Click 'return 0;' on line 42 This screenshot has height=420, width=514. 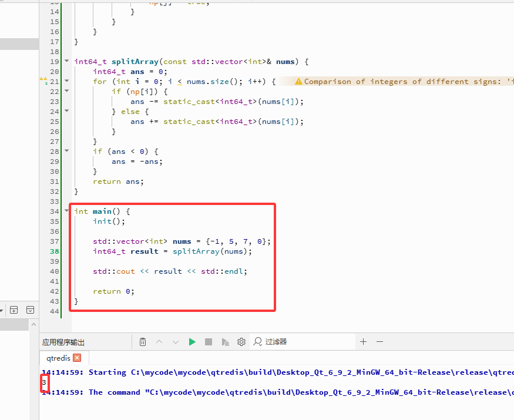[113, 291]
